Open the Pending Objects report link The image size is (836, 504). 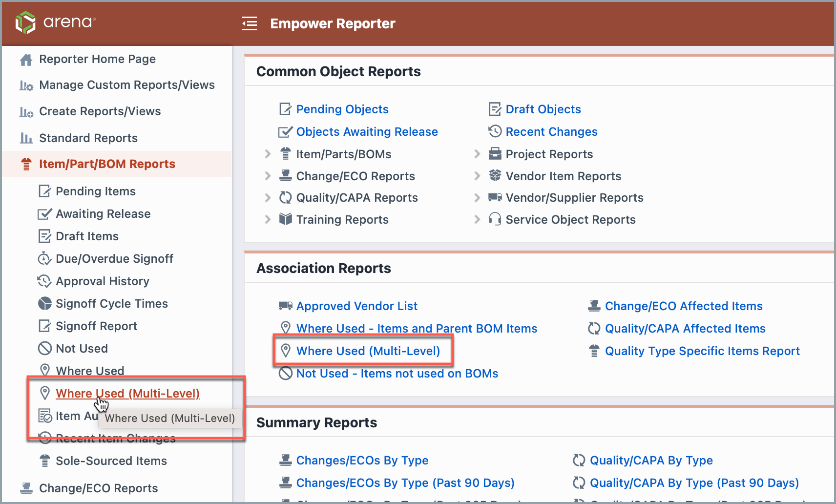click(x=342, y=109)
